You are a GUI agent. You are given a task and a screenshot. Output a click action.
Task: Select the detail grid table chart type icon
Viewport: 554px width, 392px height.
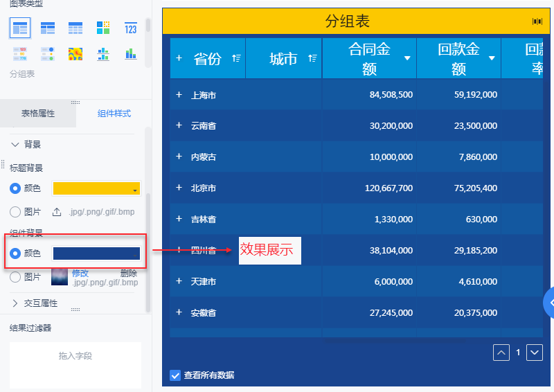[75, 28]
